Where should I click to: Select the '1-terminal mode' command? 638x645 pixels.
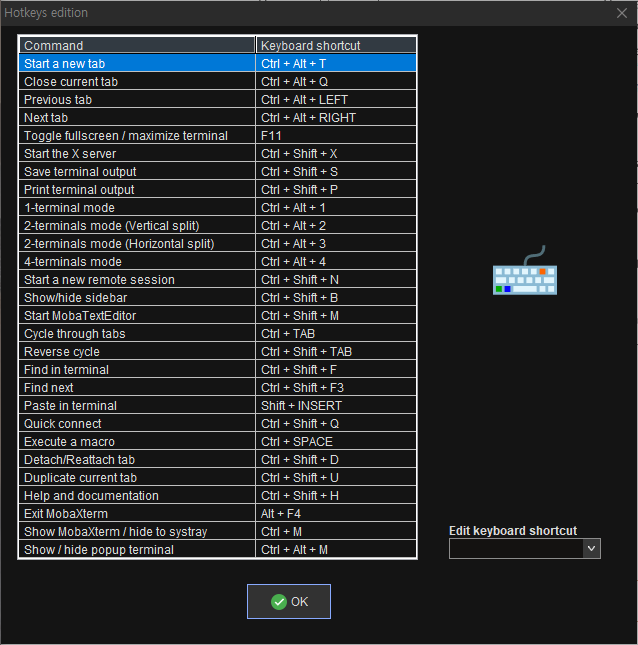point(137,208)
